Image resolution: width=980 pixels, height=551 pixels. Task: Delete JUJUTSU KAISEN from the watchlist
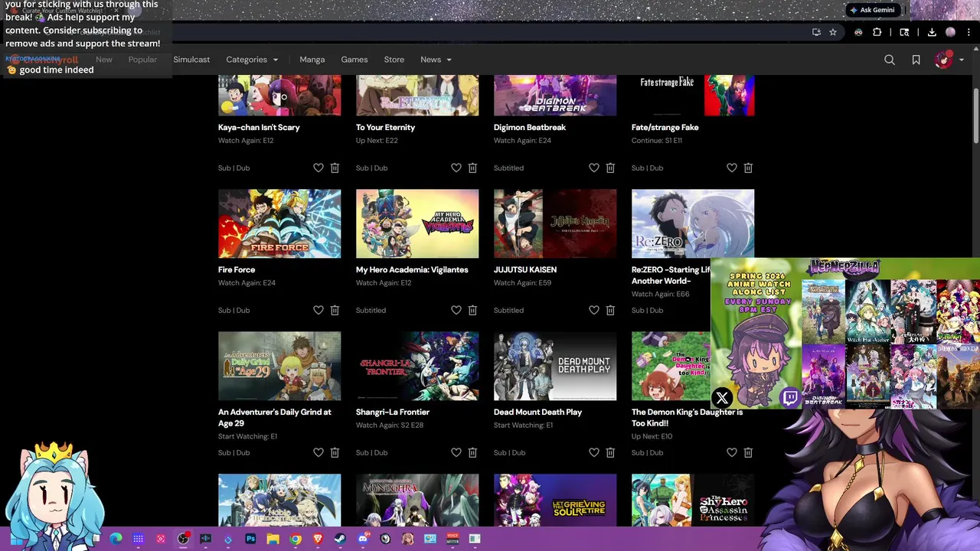(610, 310)
